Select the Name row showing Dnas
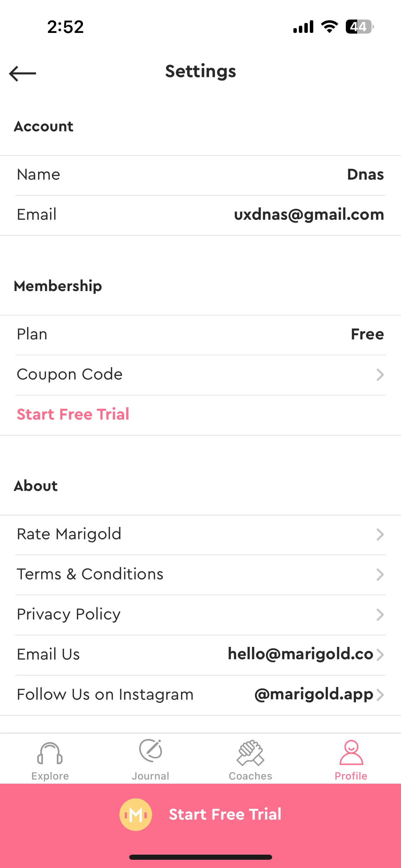The width and height of the screenshot is (401, 868). [x=200, y=175]
